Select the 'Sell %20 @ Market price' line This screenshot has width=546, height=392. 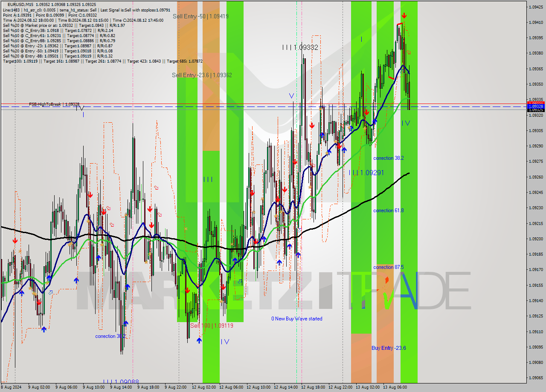coord(64,25)
